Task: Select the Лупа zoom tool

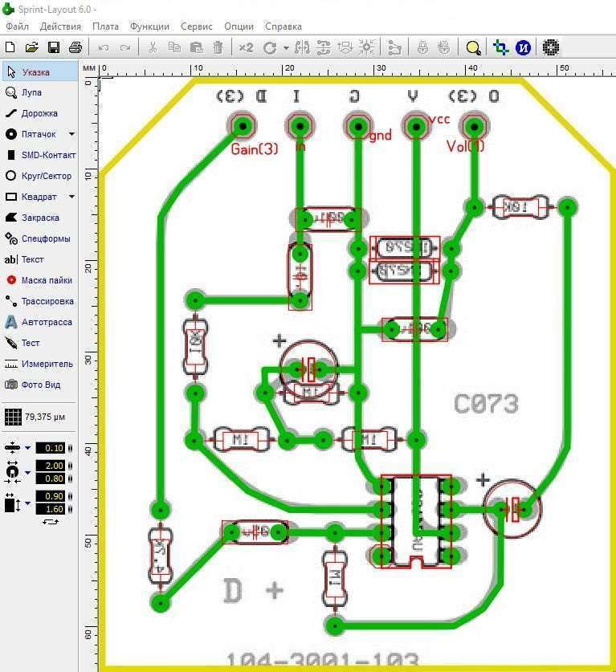Action: [x=31, y=92]
